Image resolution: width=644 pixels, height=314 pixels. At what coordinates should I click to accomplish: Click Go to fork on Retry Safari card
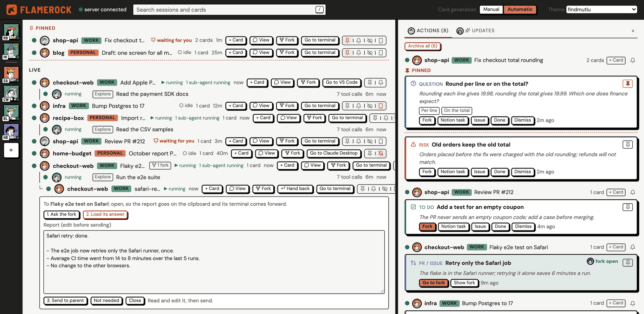(x=433, y=283)
